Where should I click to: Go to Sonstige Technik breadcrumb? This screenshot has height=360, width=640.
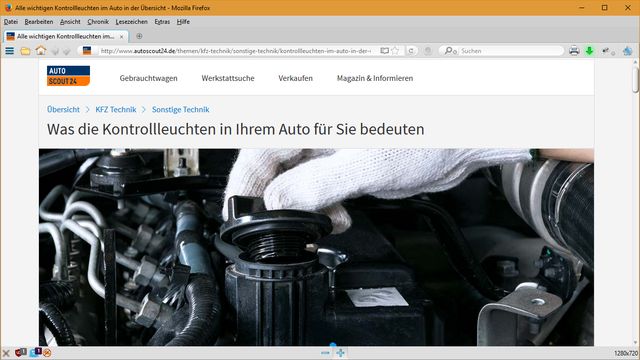point(180,109)
